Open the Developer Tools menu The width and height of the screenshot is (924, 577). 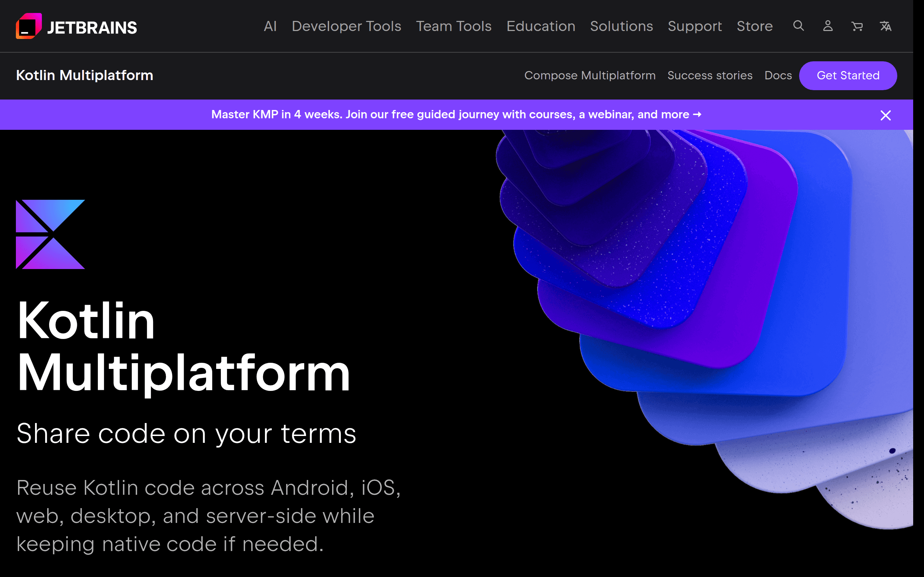pyautogui.click(x=346, y=26)
